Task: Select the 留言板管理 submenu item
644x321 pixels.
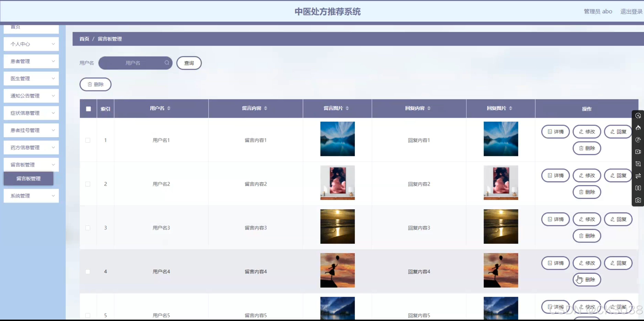Action: coord(28,179)
